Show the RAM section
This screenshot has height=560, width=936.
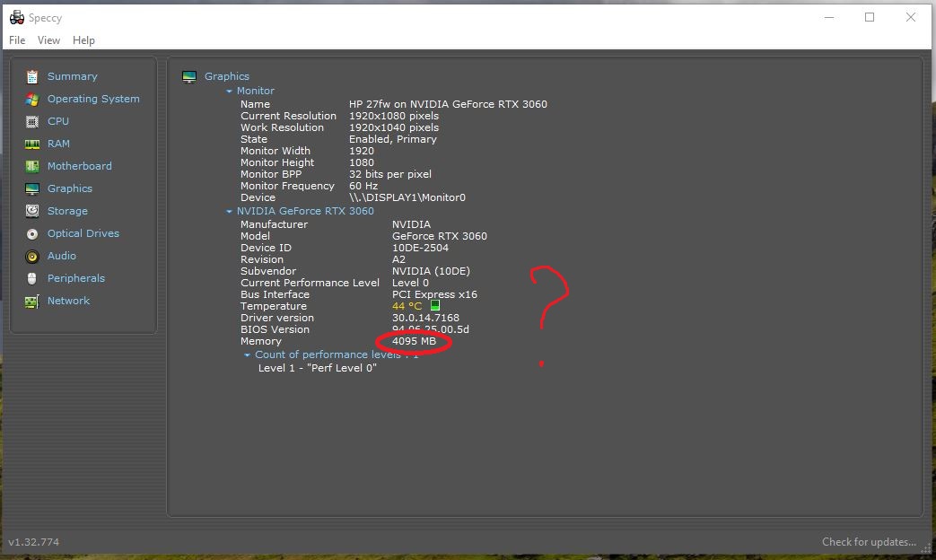[x=58, y=144]
